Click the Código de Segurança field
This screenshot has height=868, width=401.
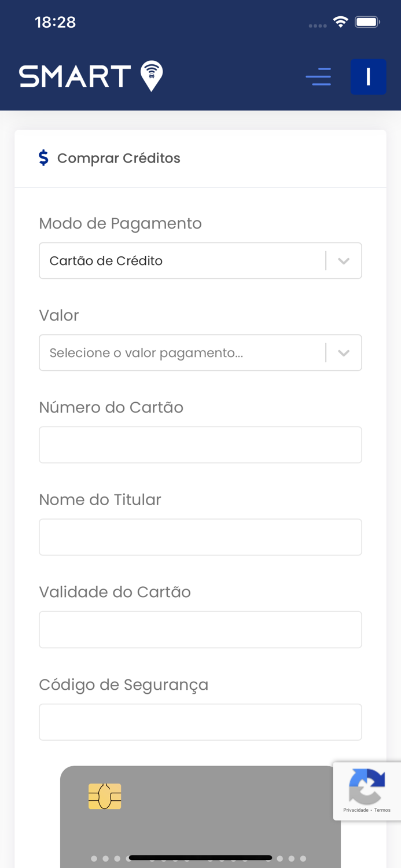200,722
